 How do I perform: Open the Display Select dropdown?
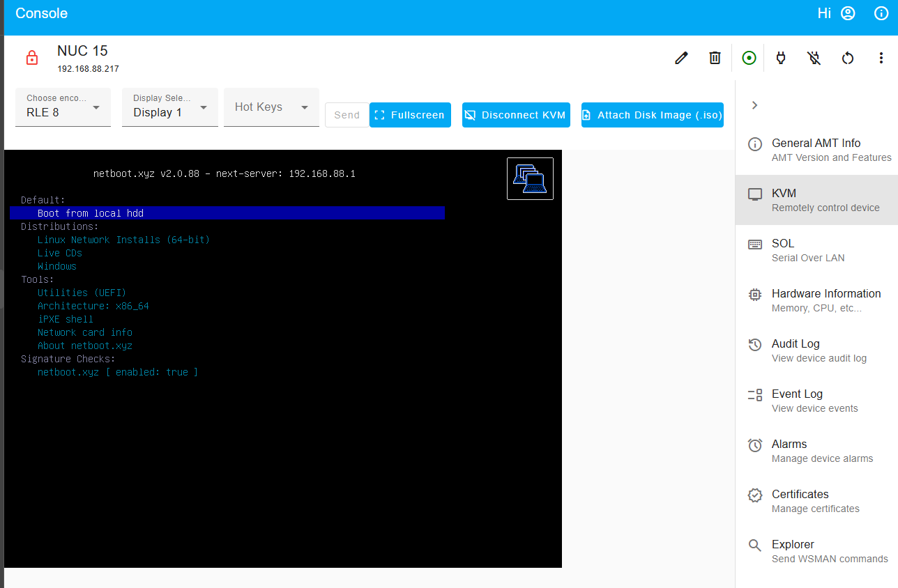(x=169, y=107)
